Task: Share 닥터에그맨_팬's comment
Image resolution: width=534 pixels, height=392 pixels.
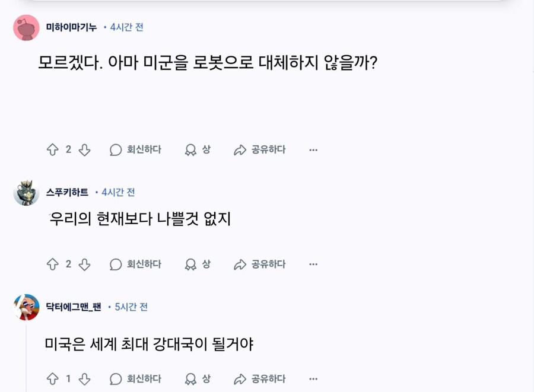Action: [x=260, y=379]
